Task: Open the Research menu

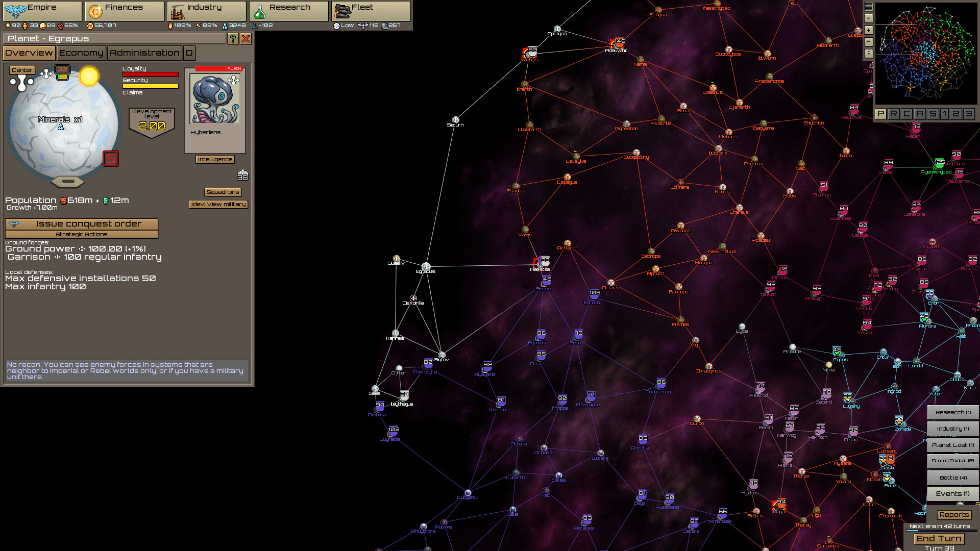Action: (x=288, y=11)
